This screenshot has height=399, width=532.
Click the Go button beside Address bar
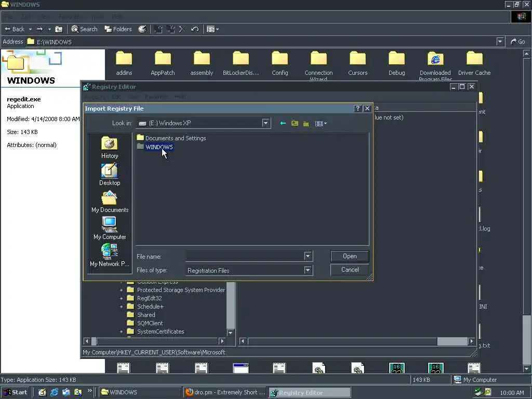pos(518,42)
